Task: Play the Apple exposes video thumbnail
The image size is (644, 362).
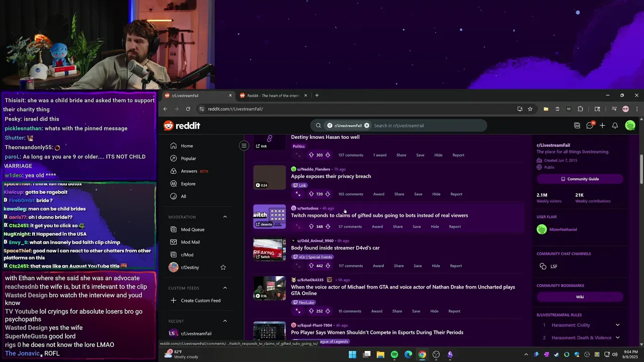Action: click(x=269, y=177)
